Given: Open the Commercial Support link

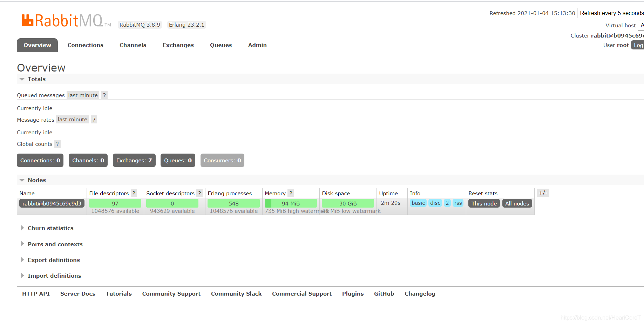Looking at the screenshot, I should 302,294.
